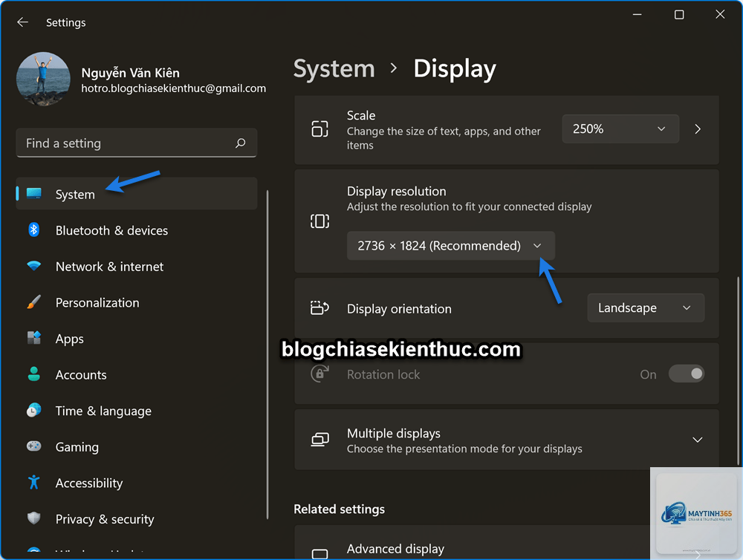Screen dimensions: 743x560
Task: Open Bluetooth & devices settings
Action: point(137,230)
